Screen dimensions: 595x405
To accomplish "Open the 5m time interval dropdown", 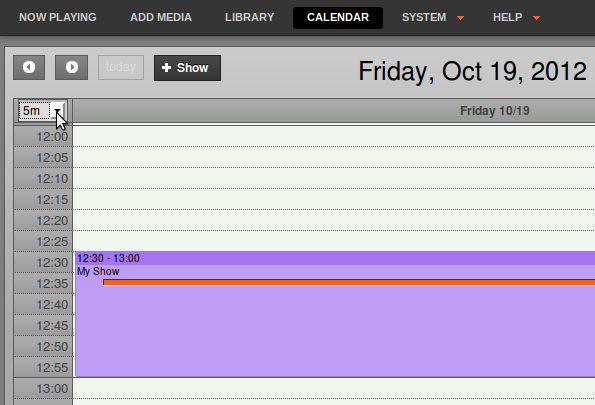I will click(42, 111).
